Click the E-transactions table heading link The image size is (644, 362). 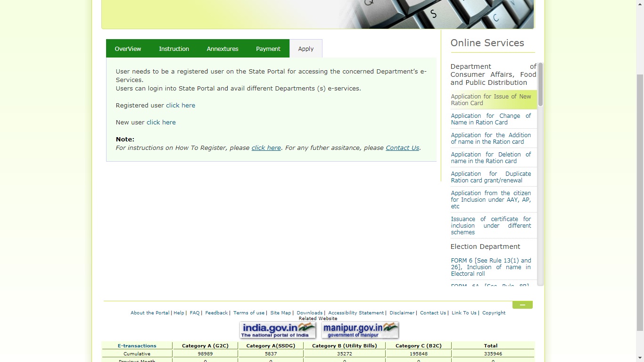pos(137,346)
